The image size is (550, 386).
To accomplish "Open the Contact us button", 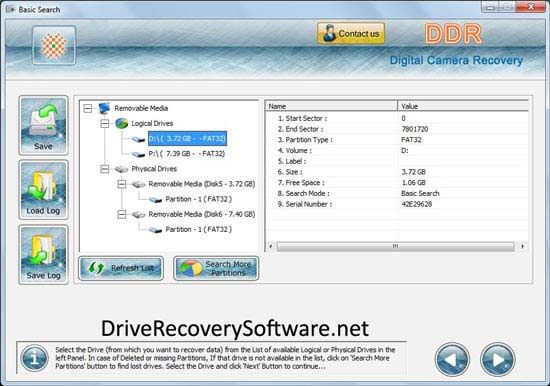I will coord(351,33).
